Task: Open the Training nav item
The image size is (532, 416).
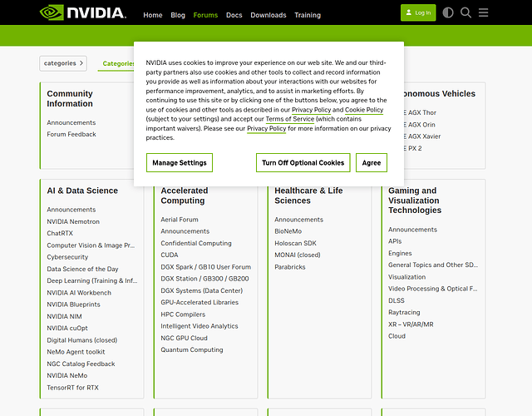Action: 308,15
